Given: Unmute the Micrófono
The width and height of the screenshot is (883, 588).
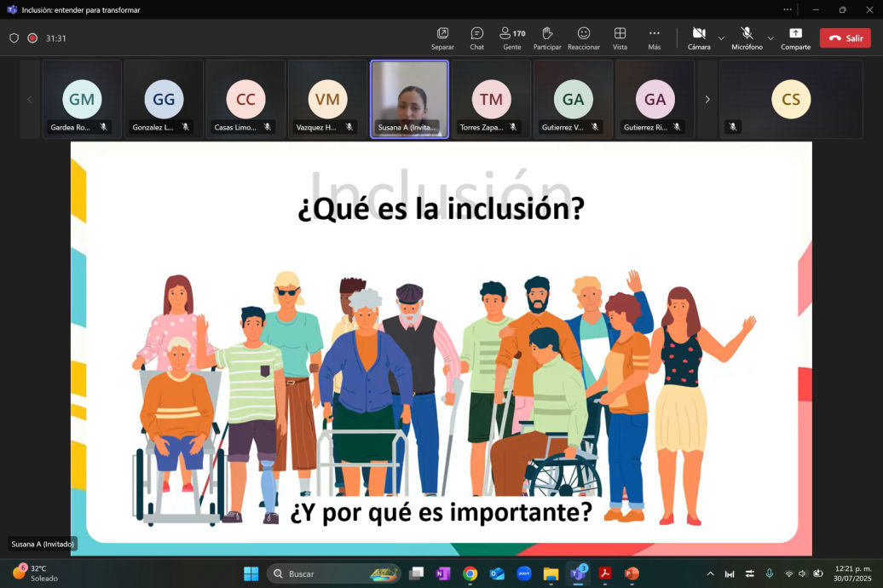Looking at the screenshot, I should [745, 37].
